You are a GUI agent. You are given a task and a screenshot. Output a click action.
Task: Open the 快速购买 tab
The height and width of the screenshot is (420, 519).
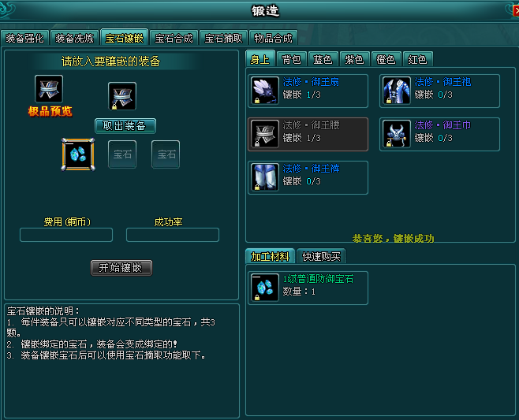[x=321, y=256]
